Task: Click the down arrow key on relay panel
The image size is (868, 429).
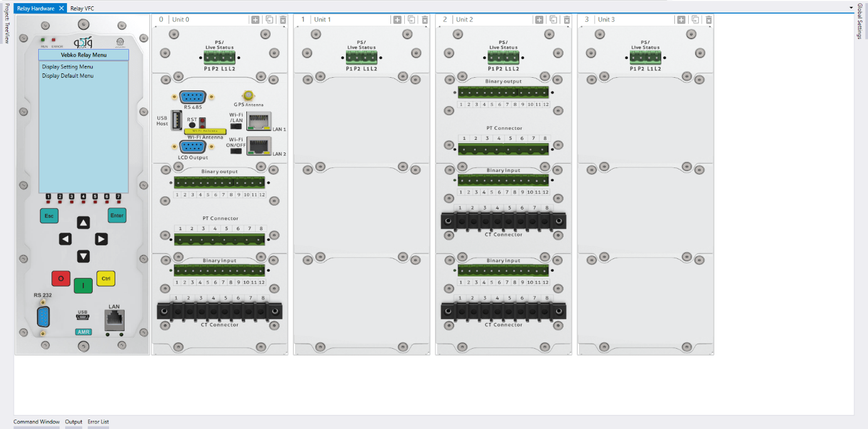Action: pos(83,256)
